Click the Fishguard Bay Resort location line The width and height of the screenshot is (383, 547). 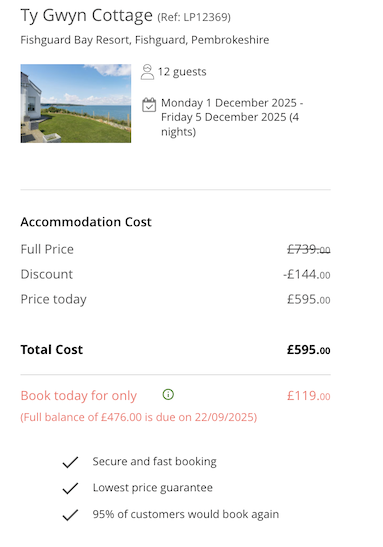tap(145, 40)
